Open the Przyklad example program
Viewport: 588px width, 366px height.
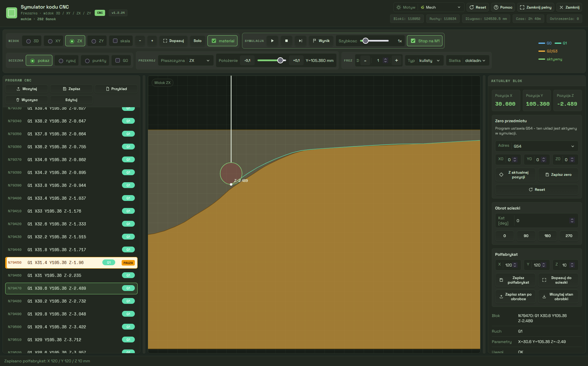pyautogui.click(x=116, y=89)
